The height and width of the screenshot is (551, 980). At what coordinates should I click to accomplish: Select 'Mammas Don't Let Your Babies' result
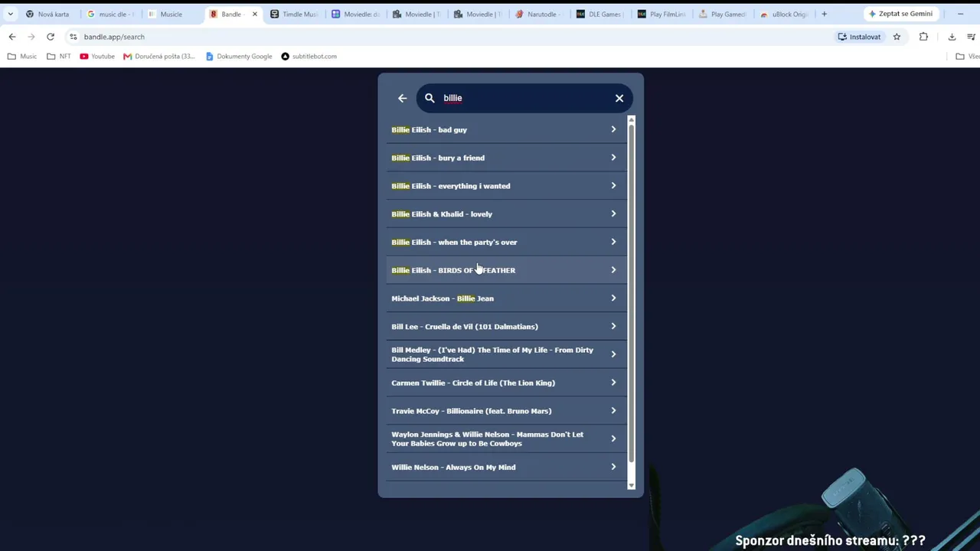tap(506, 439)
